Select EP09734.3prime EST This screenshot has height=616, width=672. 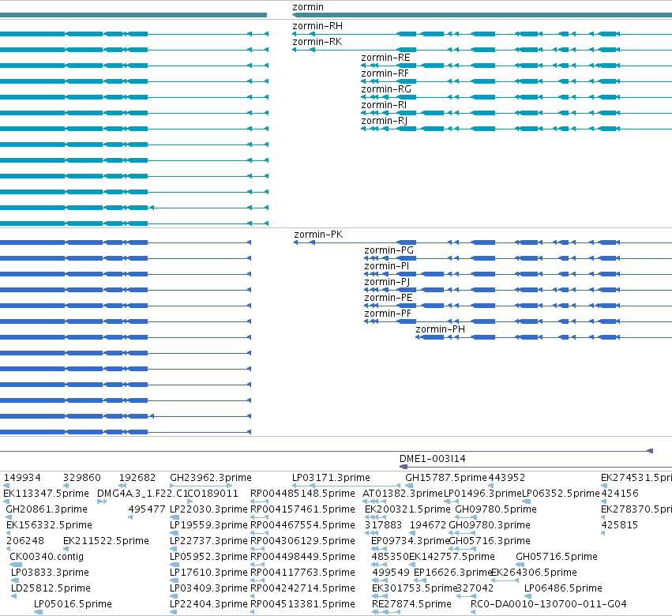point(410,541)
